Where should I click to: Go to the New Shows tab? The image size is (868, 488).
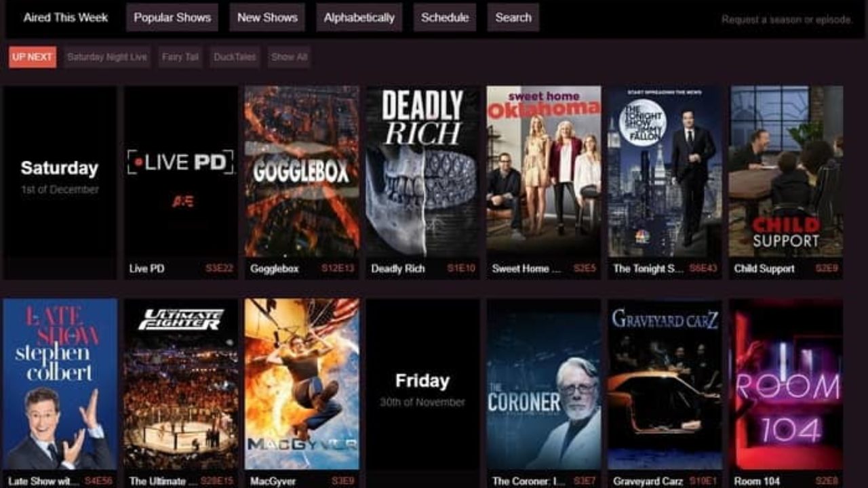(x=267, y=18)
